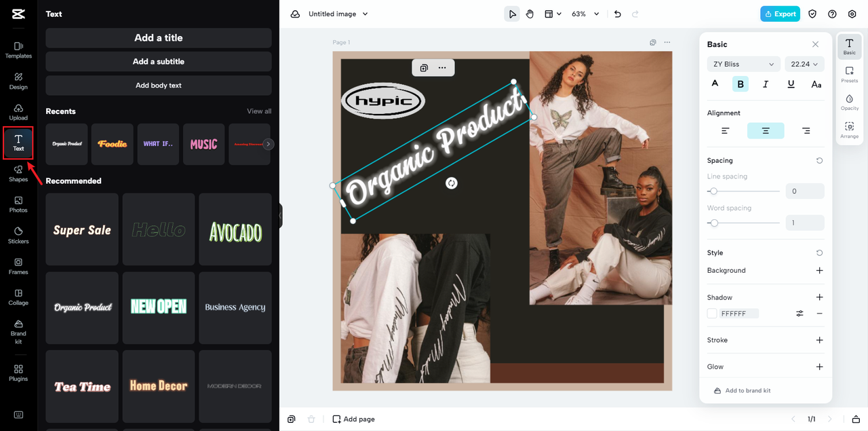The width and height of the screenshot is (868, 431).
Task: Click the white shadow color swatch
Action: point(712,314)
